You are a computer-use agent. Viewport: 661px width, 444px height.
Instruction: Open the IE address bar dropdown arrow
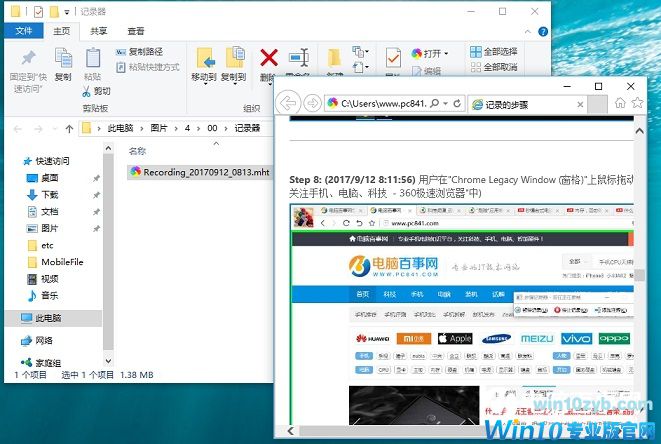point(446,103)
